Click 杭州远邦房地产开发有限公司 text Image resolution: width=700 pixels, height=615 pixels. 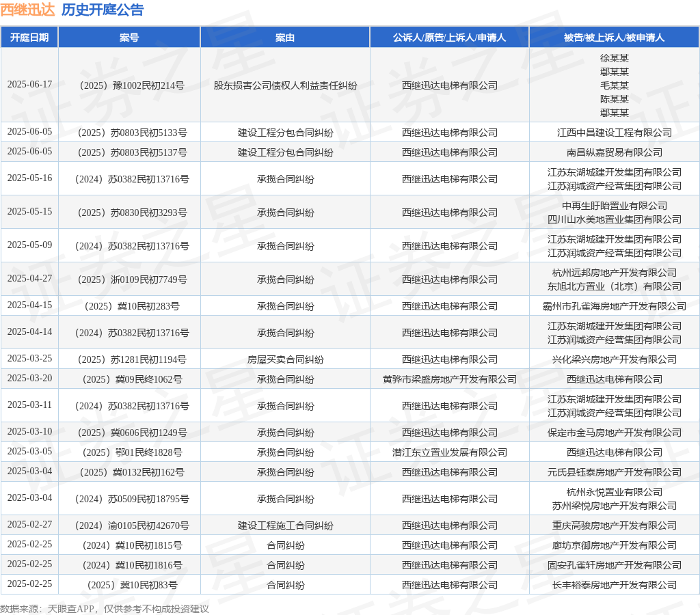(615, 273)
